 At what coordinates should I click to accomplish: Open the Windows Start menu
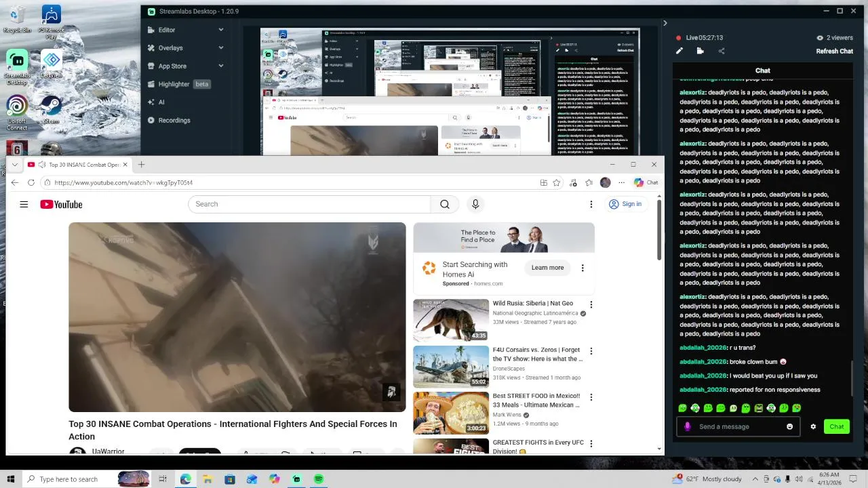(10, 479)
